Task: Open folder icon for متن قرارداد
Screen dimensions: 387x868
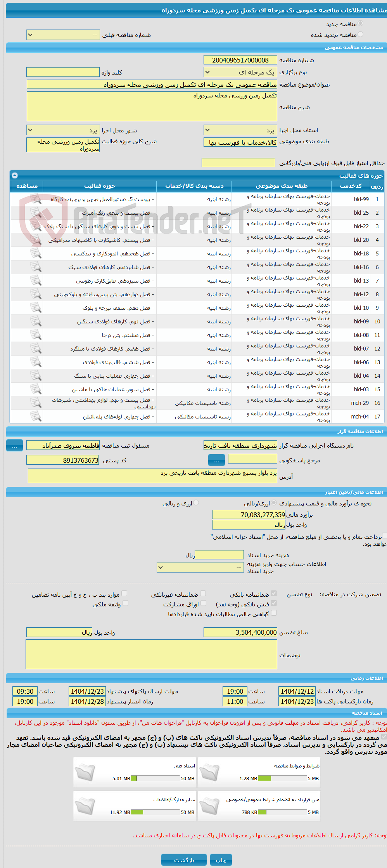Action: click(210, 806)
